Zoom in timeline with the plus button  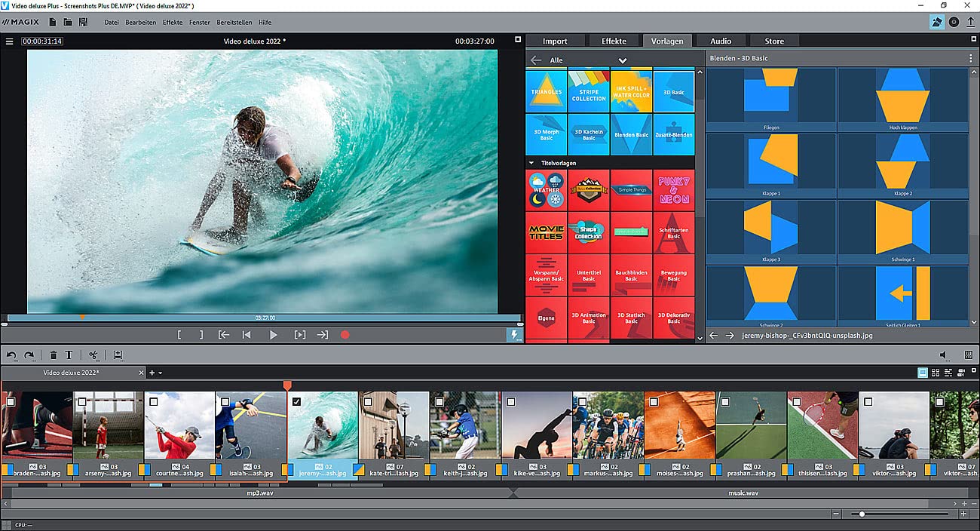[x=963, y=514]
